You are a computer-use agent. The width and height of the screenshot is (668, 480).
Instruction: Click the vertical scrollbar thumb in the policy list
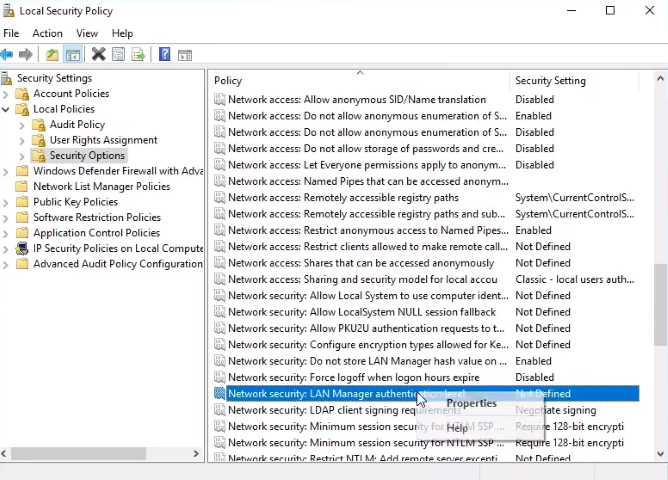(x=660, y=305)
